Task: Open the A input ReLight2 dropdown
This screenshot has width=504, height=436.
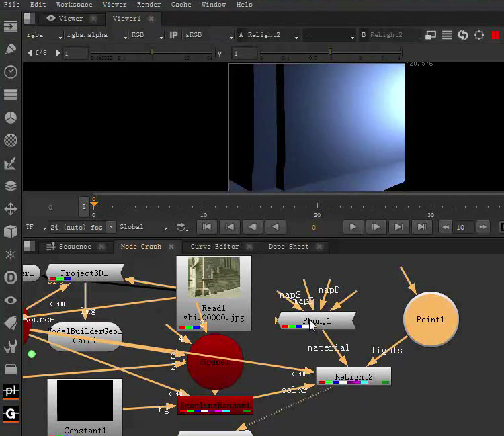Action: coord(269,35)
